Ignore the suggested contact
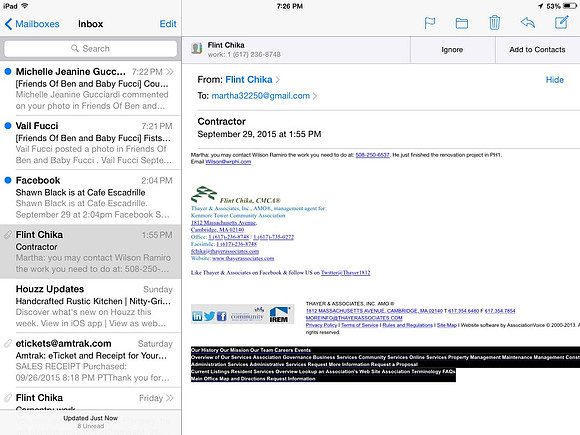 click(x=452, y=50)
